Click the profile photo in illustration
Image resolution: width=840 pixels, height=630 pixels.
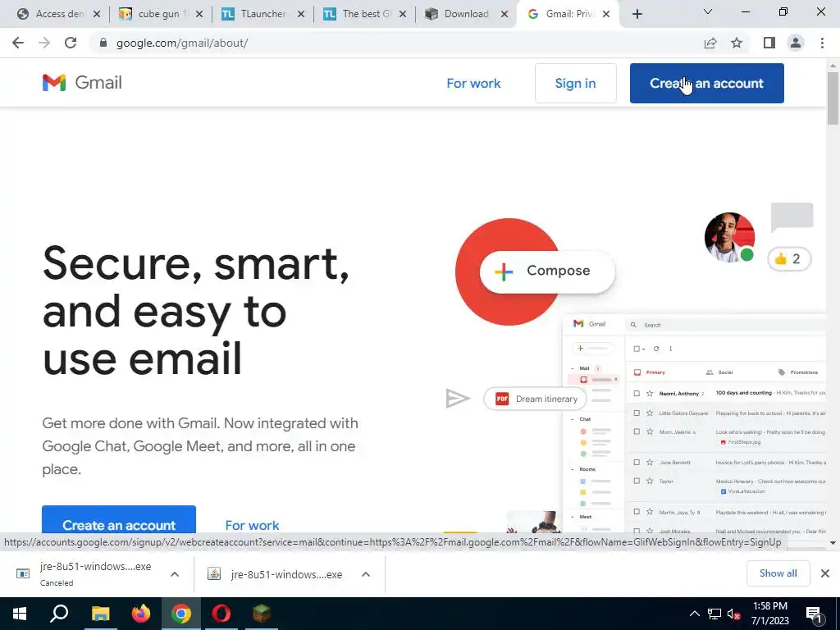(x=729, y=237)
